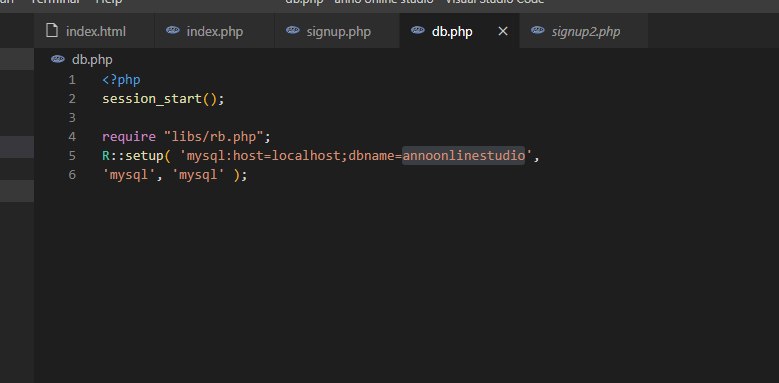
Task: Click the PHP icon on db.php tab
Action: [x=418, y=30]
